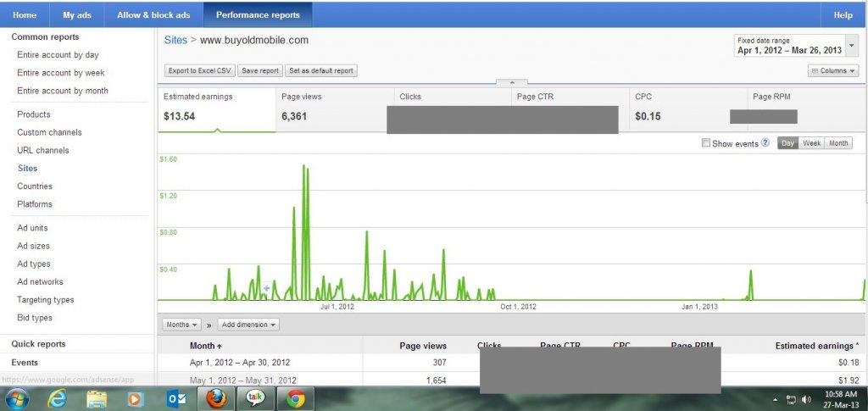Open the My ads tab
The height and width of the screenshot is (411, 868).
(x=76, y=15)
